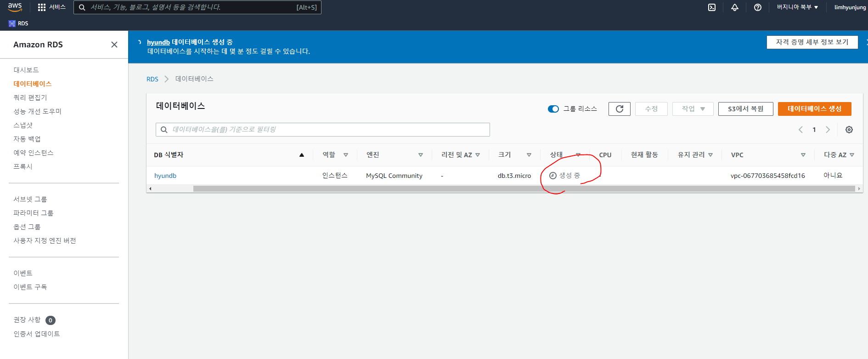Click scrollbar right arrow in table
The height and width of the screenshot is (359, 868).
pos(859,188)
